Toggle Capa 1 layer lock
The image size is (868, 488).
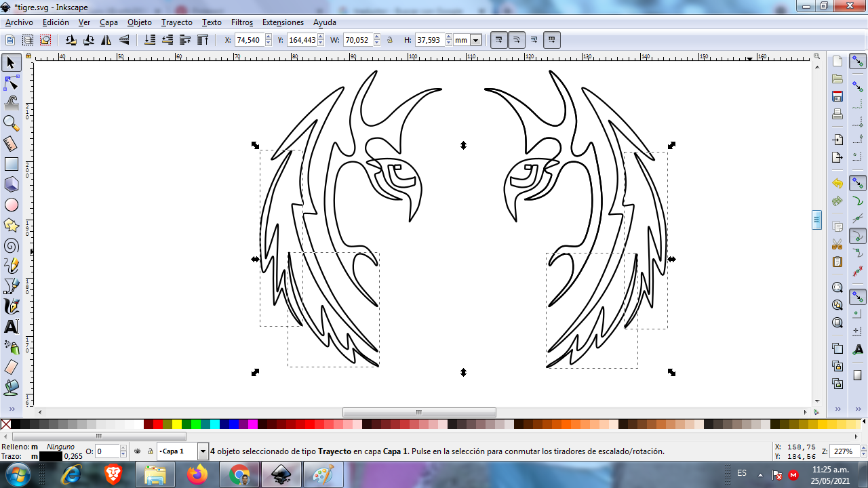pyautogui.click(x=149, y=451)
